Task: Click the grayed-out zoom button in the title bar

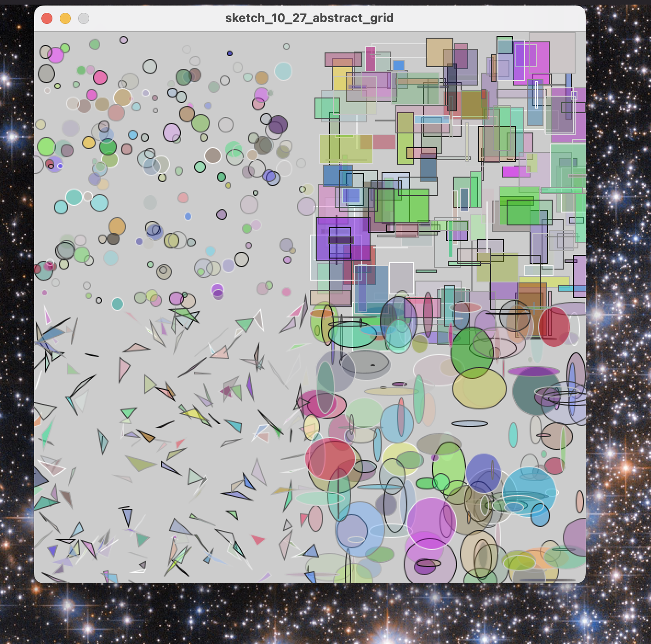Action: point(84,18)
